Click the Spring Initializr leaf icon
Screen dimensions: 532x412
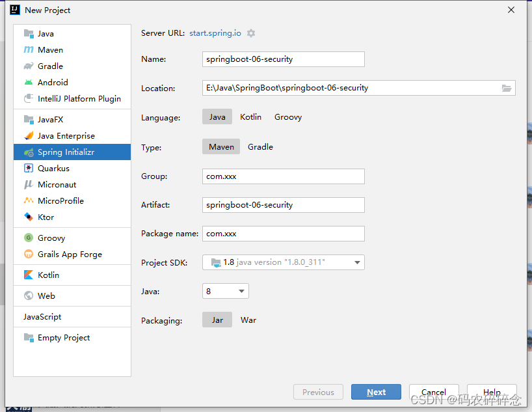click(x=29, y=152)
